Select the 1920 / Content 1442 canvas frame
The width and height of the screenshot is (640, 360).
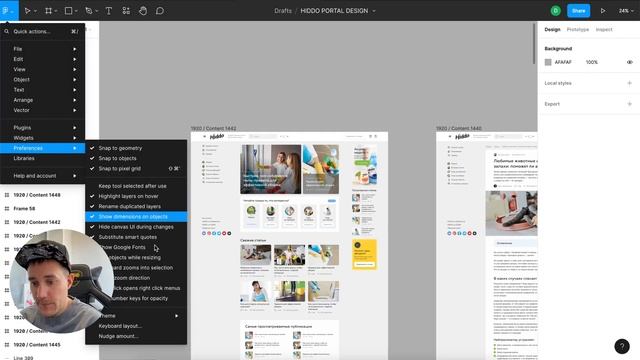point(289,246)
